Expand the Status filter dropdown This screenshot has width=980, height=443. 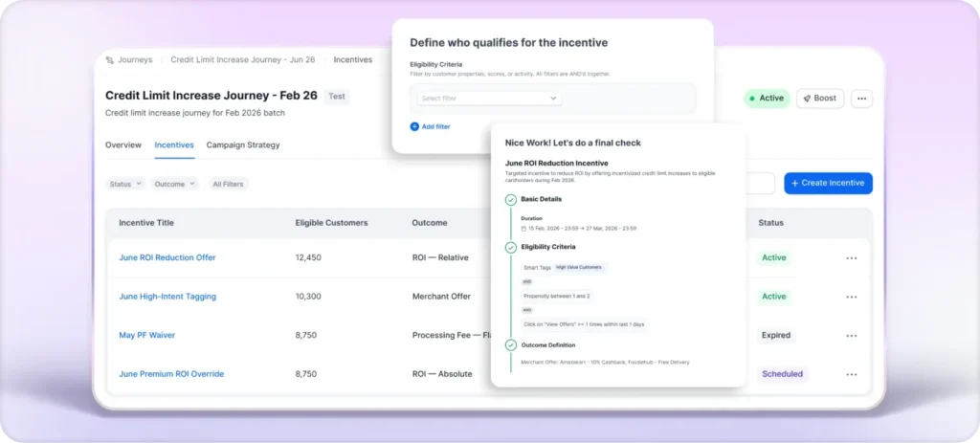coord(125,184)
